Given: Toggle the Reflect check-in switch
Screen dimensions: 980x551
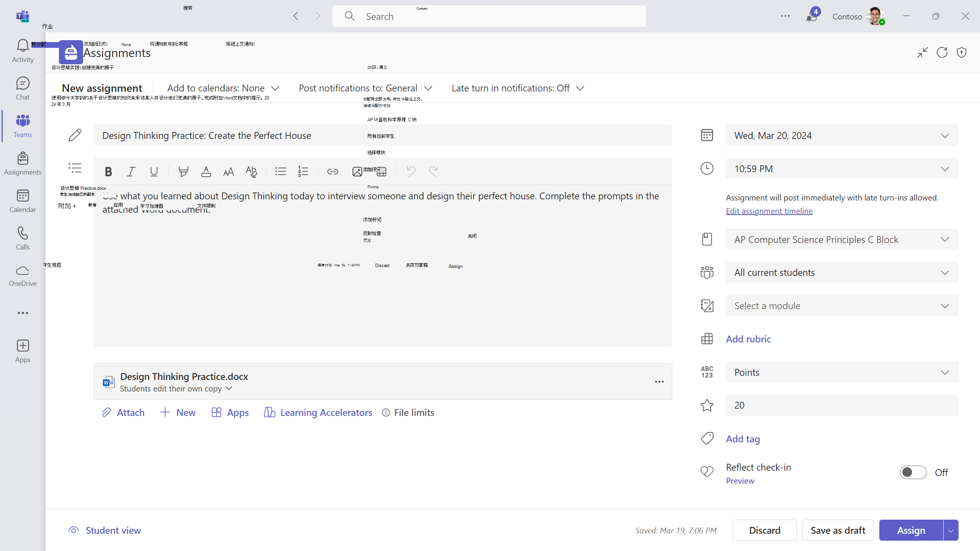Looking at the screenshot, I should 913,472.
